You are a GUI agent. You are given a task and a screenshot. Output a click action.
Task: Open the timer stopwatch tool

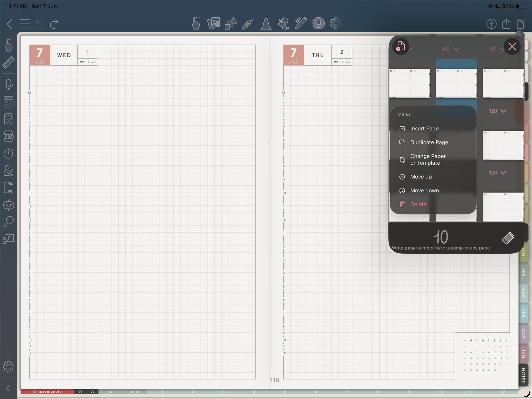(9, 153)
